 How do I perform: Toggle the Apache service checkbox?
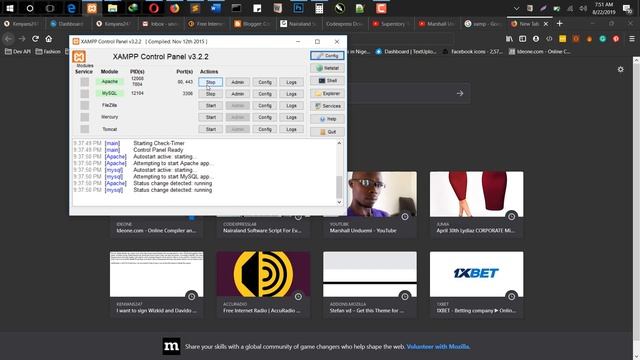(84, 82)
